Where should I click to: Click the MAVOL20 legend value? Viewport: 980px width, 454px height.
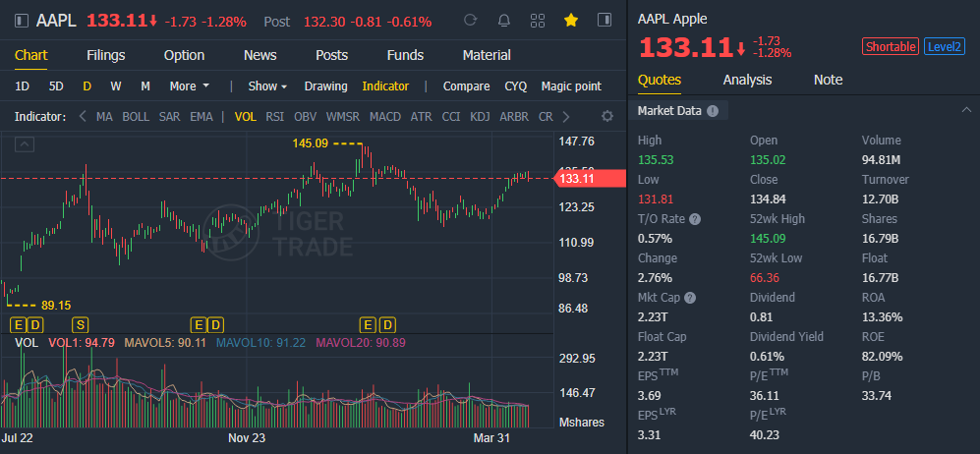coord(361,342)
